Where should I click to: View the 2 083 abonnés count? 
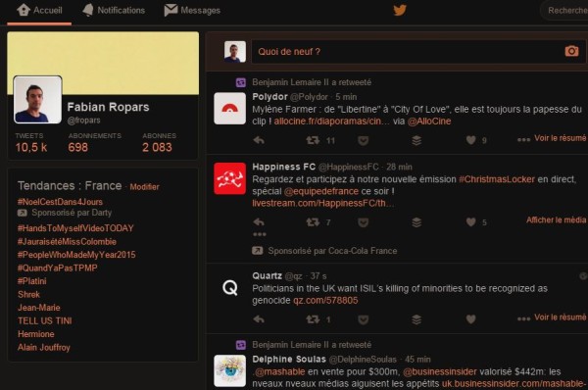[157, 147]
